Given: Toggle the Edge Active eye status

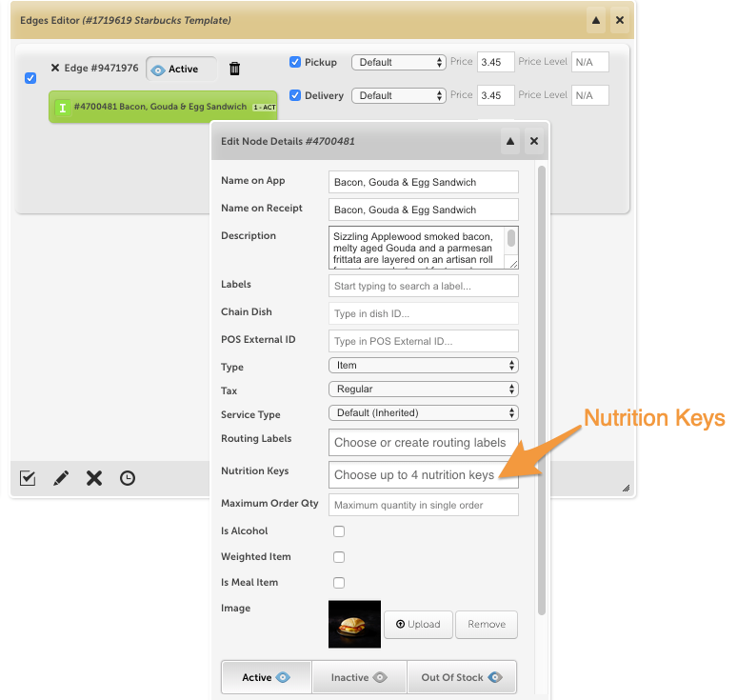Looking at the screenshot, I should coord(182,70).
